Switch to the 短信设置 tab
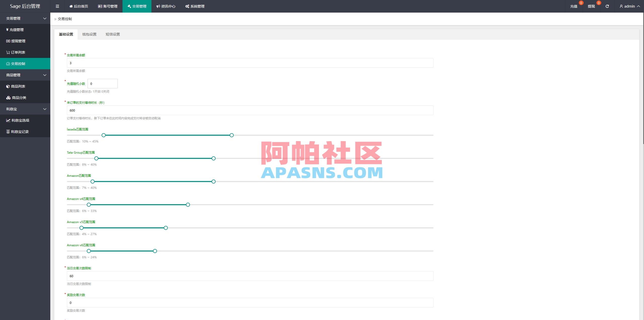Viewport: 644px width, 320px height. pyautogui.click(x=112, y=34)
